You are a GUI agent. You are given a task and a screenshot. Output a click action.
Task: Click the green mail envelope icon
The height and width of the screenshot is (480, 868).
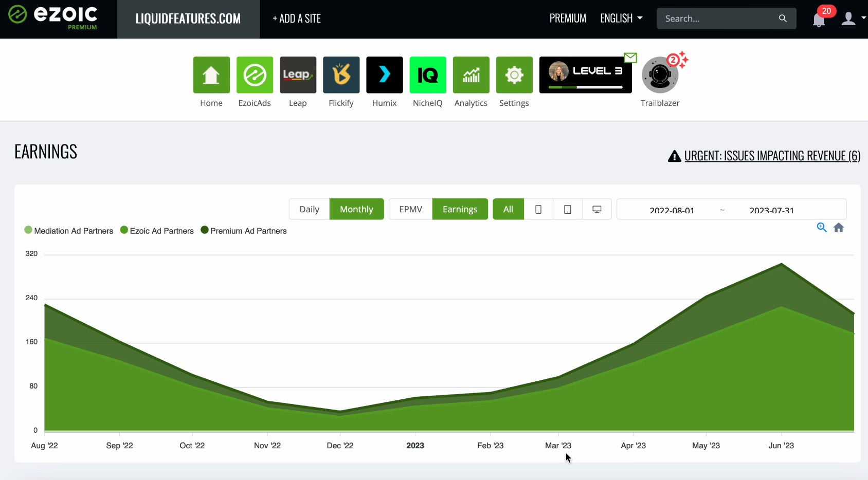[x=630, y=58]
